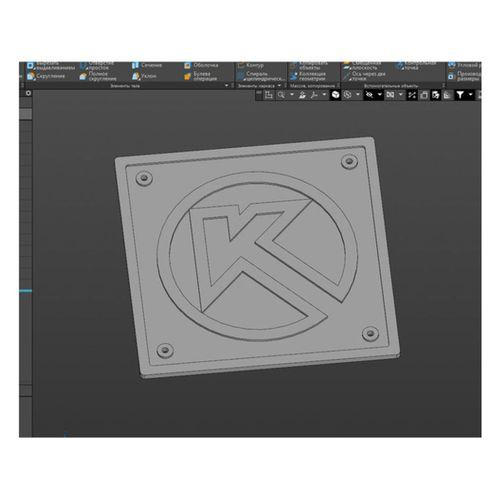Choose the Отверстие простое hole tool
Image resolution: width=500 pixels, height=500 pixels.
(x=97, y=65)
